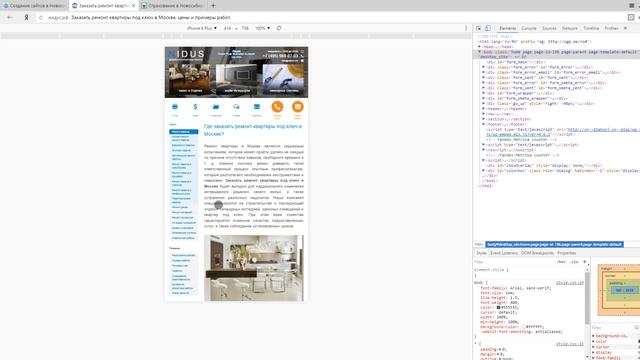This screenshot has height=360, width=640.
Task: Edit the device width field 414
Action: pyautogui.click(x=227, y=28)
